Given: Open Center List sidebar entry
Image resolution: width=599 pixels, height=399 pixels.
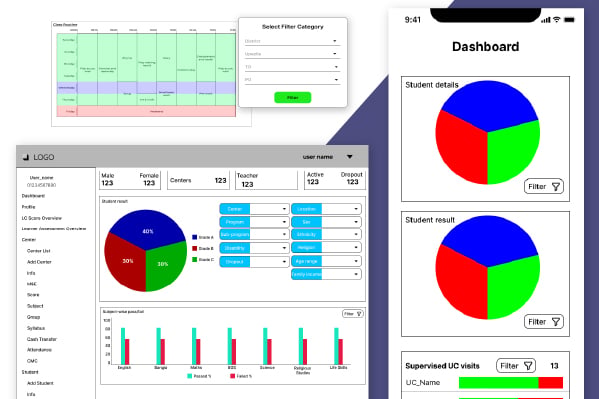Looking at the screenshot, I should (39, 251).
